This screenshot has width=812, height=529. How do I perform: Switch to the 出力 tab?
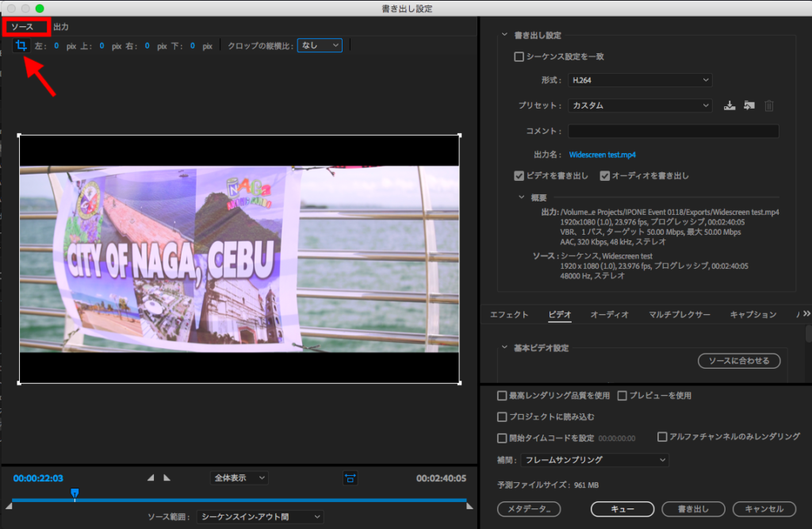61,27
